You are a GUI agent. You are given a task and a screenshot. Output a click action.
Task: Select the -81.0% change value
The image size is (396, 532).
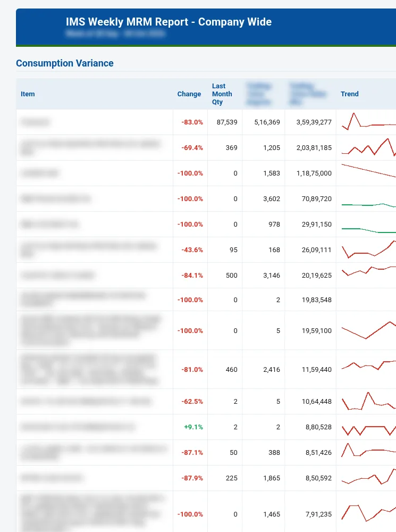coord(192,370)
